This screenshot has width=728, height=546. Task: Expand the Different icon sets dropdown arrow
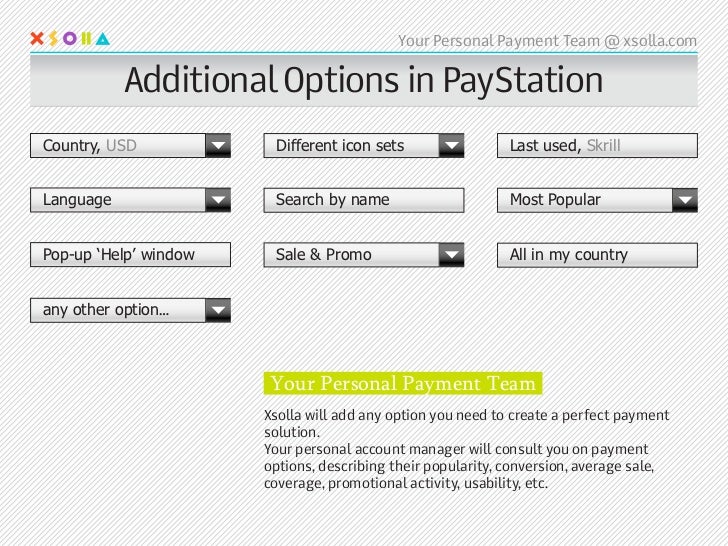pyautogui.click(x=451, y=146)
